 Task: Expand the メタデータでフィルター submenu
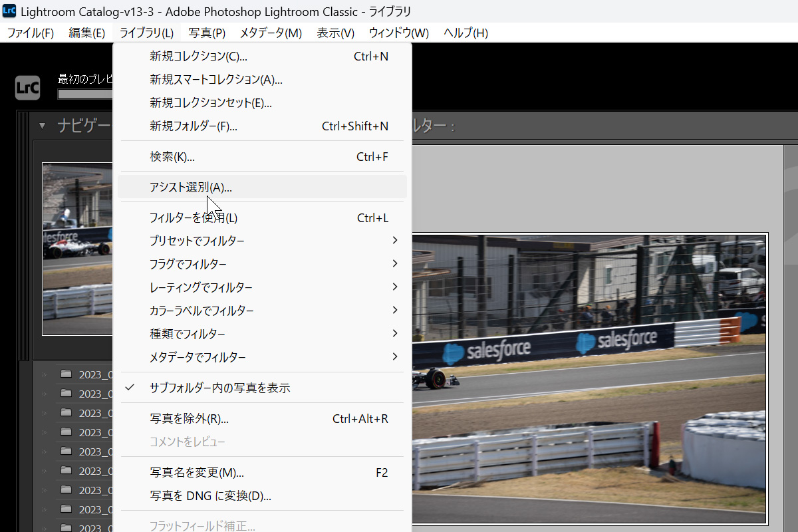[198, 357]
